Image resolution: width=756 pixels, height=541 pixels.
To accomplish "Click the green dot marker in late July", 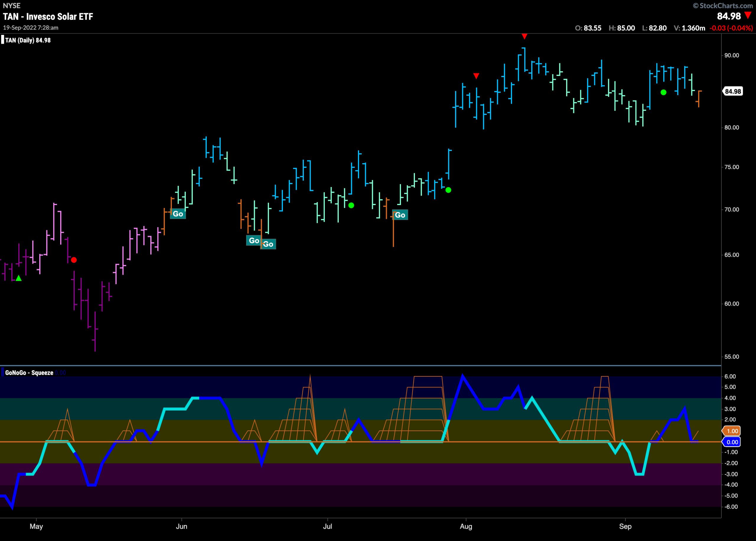I will (448, 190).
